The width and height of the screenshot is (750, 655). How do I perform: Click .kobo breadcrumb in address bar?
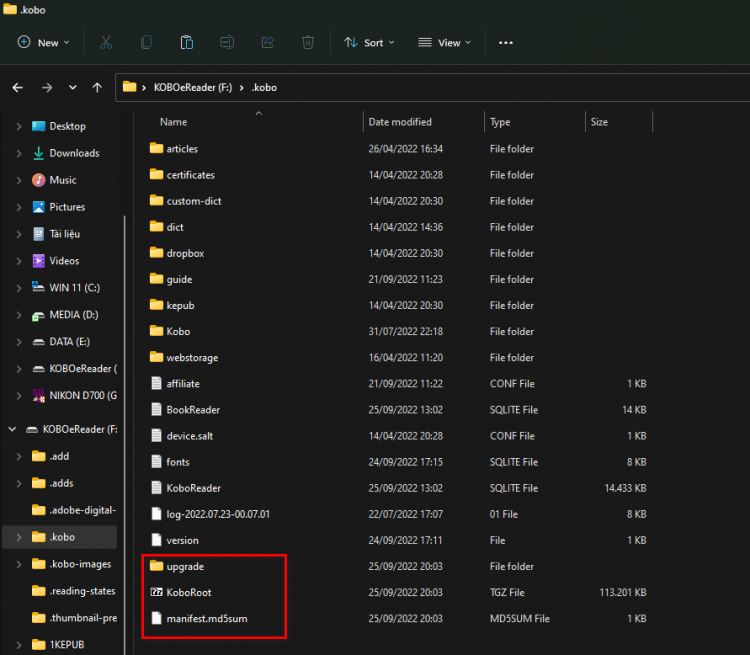point(264,88)
